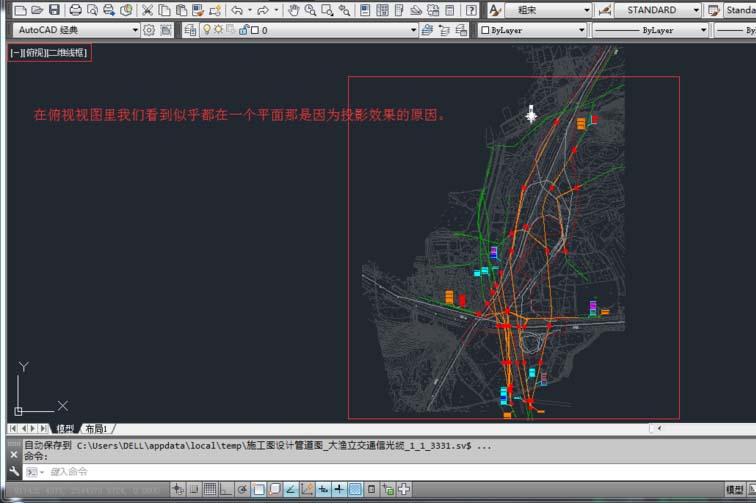The width and height of the screenshot is (756, 503).
Task: Open the 俯视 view controls menu in the viewport
Action: (x=35, y=53)
